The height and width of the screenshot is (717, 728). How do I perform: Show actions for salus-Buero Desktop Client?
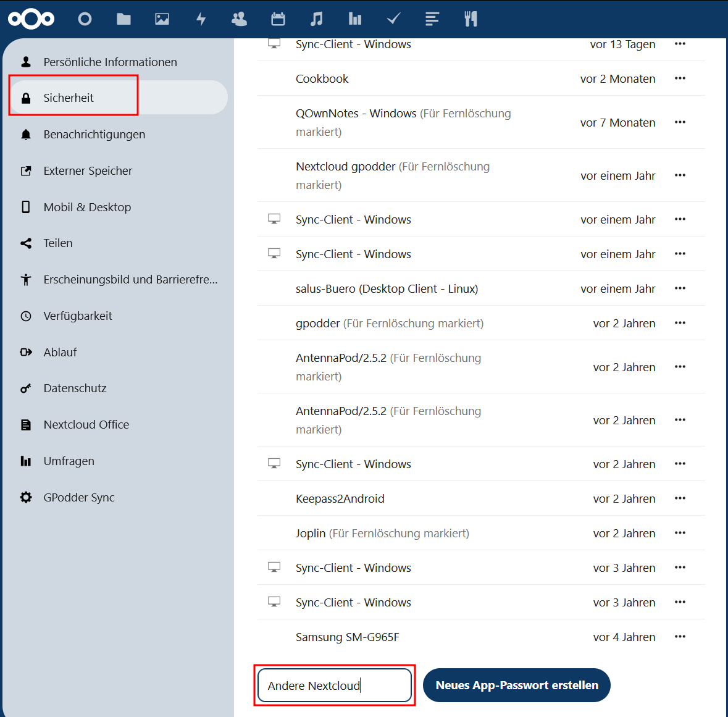pos(680,288)
